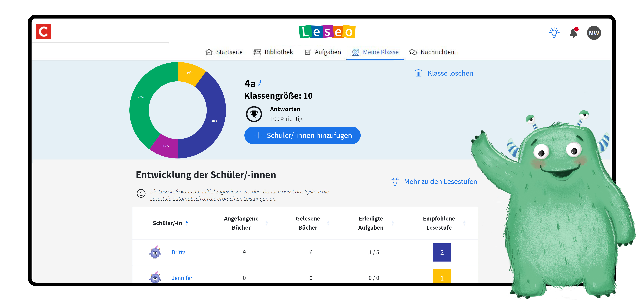Open the notifications bell
This screenshot has width=644, height=300.
coord(574,33)
